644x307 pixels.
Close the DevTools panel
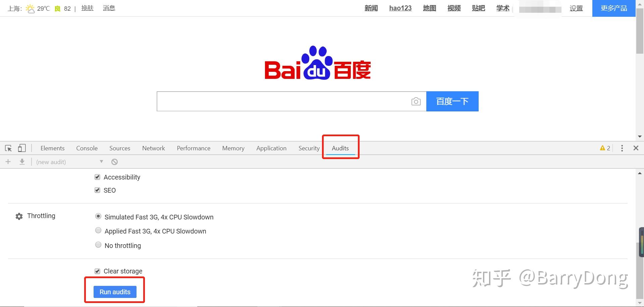[x=636, y=148]
